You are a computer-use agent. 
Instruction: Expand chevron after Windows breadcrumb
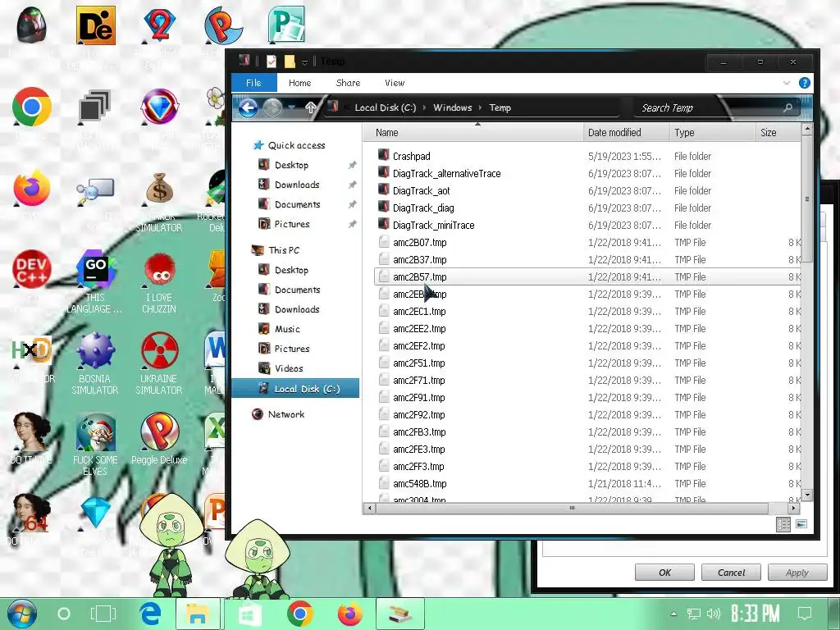pyautogui.click(x=480, y=107)
